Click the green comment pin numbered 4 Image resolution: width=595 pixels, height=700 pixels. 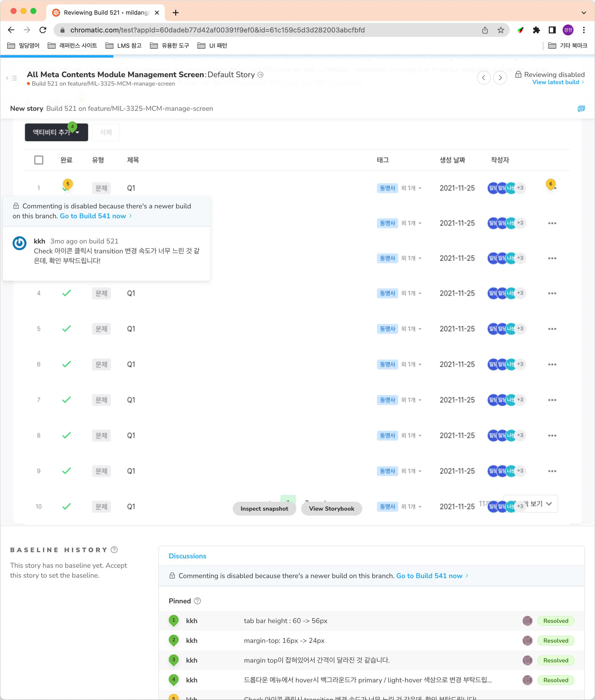pos(72,127)
